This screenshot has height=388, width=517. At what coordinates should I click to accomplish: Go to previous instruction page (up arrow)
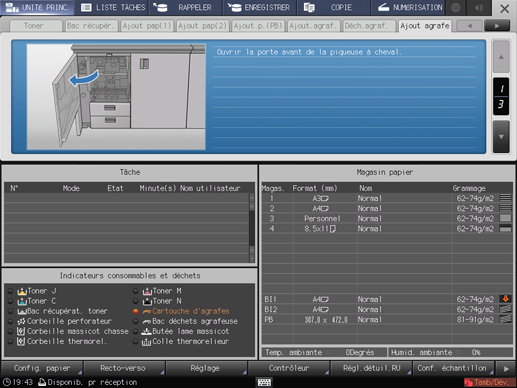point(501,57)
